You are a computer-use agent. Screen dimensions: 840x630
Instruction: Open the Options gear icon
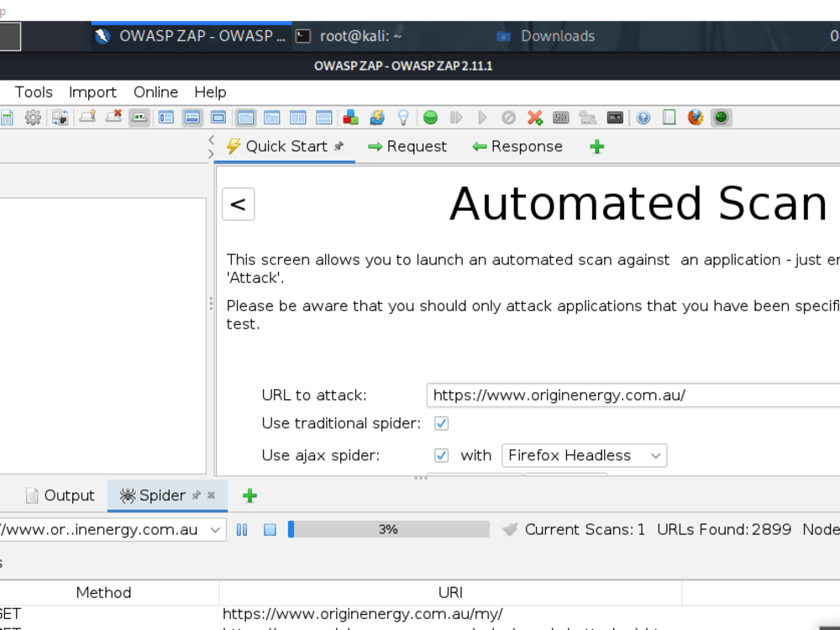pos(33,118)
